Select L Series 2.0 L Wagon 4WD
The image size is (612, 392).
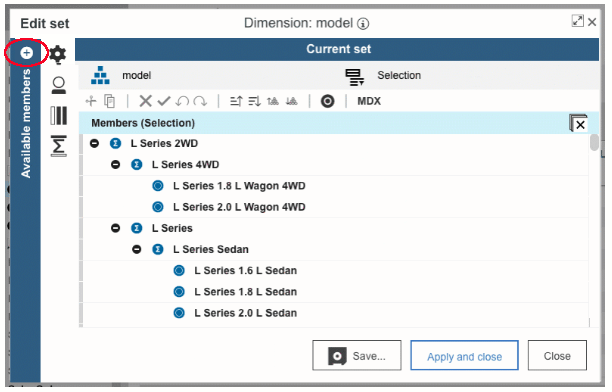tap(239, 207)
